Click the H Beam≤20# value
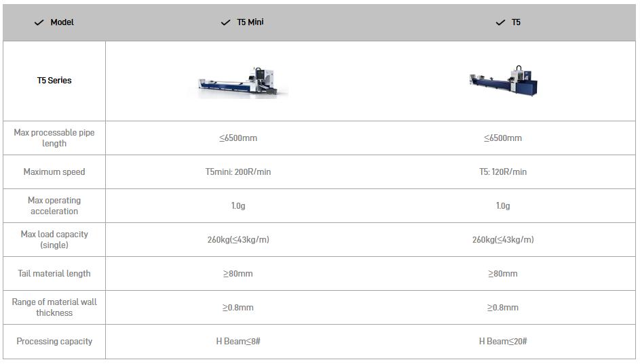This screenshot has width=640, height=364. (x=503, y=342)
